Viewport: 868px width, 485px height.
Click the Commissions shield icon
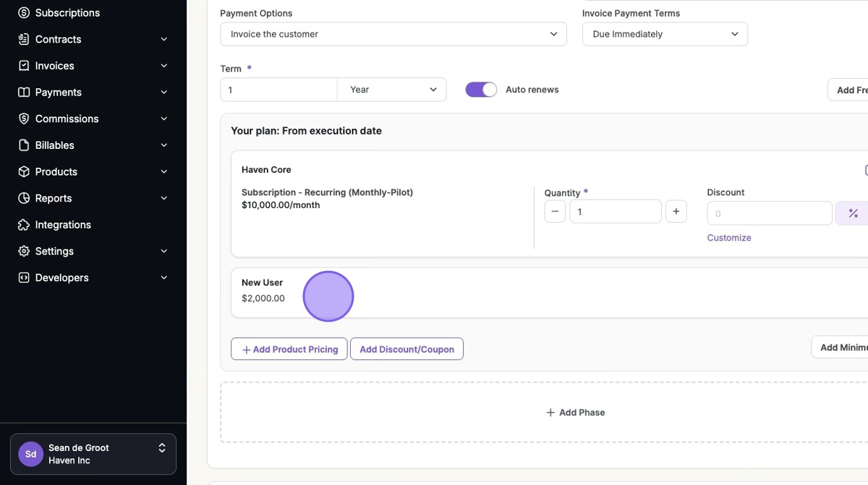24,119
